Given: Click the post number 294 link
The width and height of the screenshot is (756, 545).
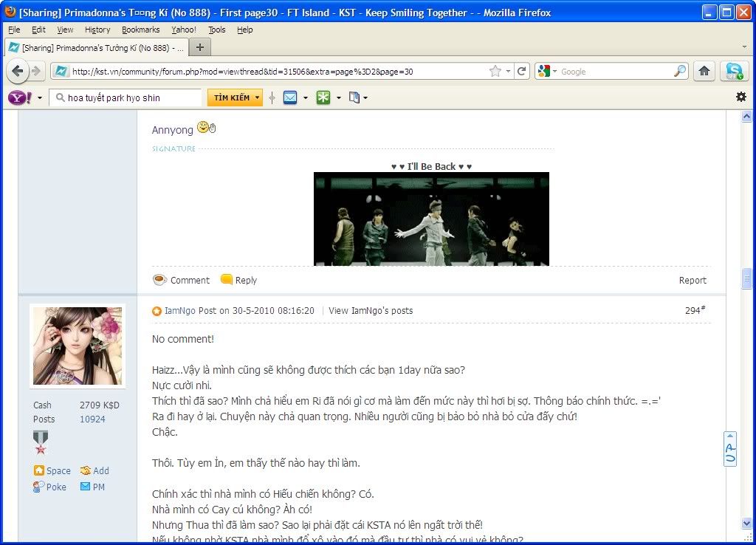Looking at the screenshot, I should pyautogui.click(x=695, y=310).
